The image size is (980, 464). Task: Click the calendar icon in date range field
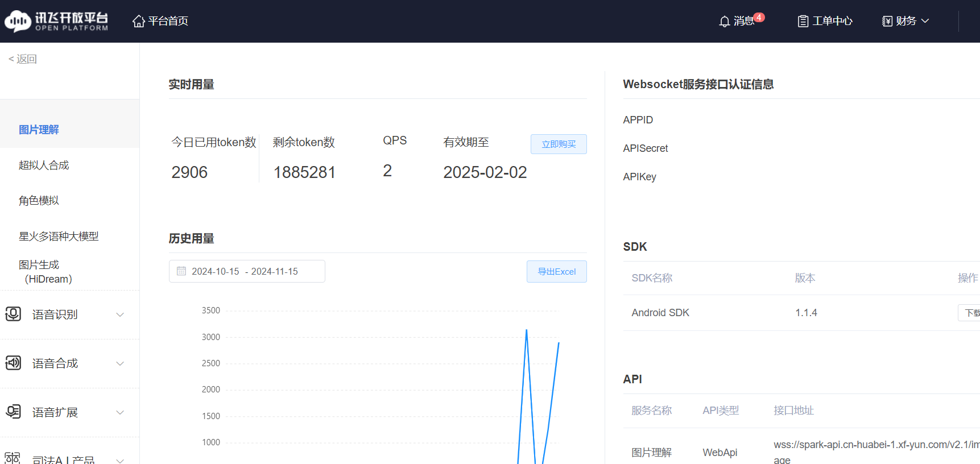pos(181,271)
